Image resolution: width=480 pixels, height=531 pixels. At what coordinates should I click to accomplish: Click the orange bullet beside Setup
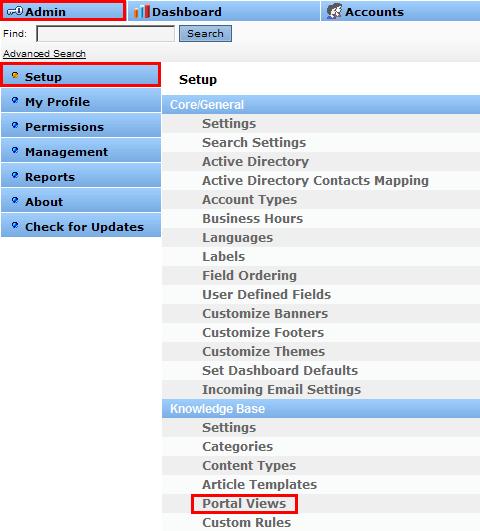15,75
